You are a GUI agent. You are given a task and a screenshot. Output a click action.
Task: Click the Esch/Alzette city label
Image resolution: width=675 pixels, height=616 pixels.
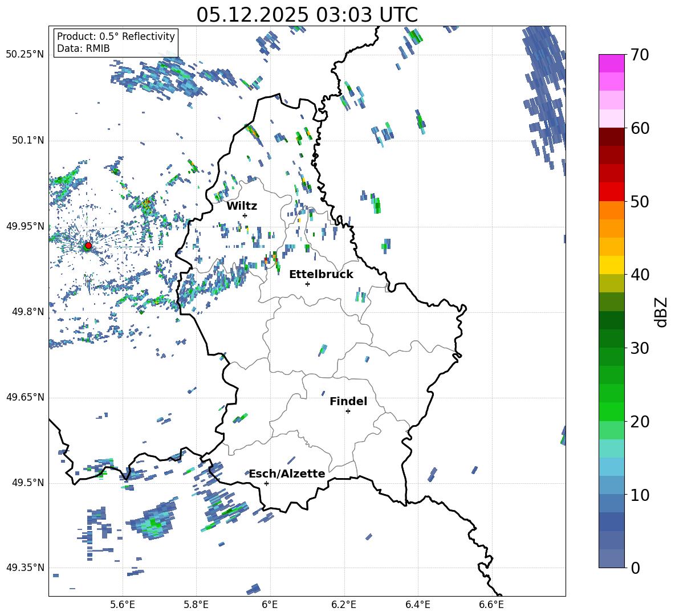287,474
